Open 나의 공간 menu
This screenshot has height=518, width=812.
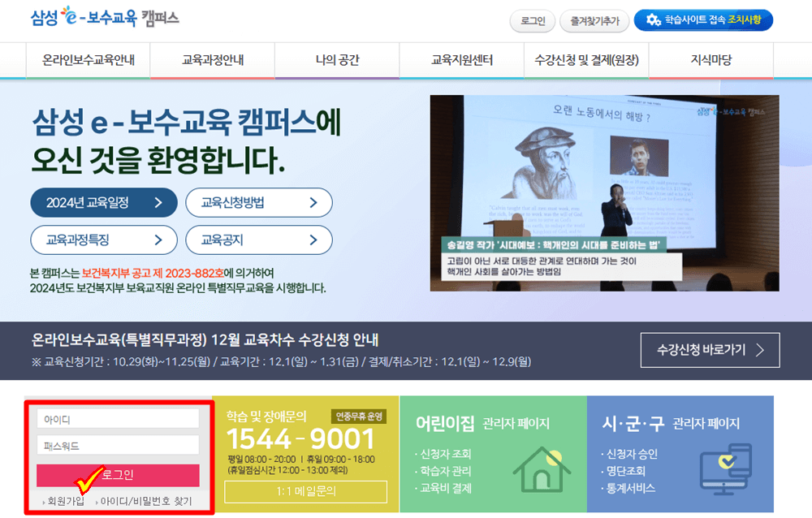[x=337, y=60]
